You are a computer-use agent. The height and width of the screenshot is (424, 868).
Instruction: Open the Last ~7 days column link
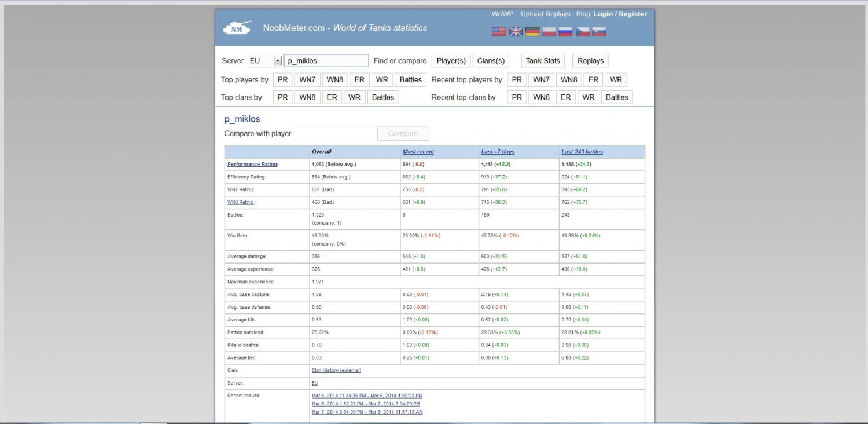498,152
